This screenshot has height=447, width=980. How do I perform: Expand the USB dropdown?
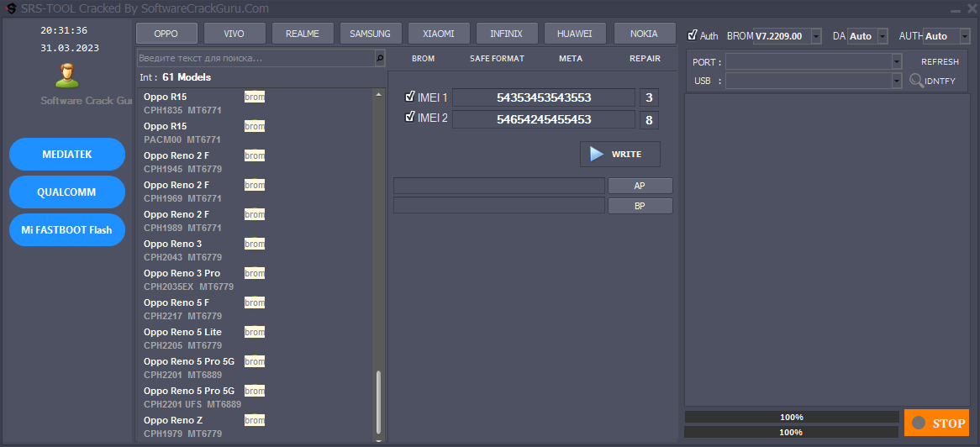point(897,81)
